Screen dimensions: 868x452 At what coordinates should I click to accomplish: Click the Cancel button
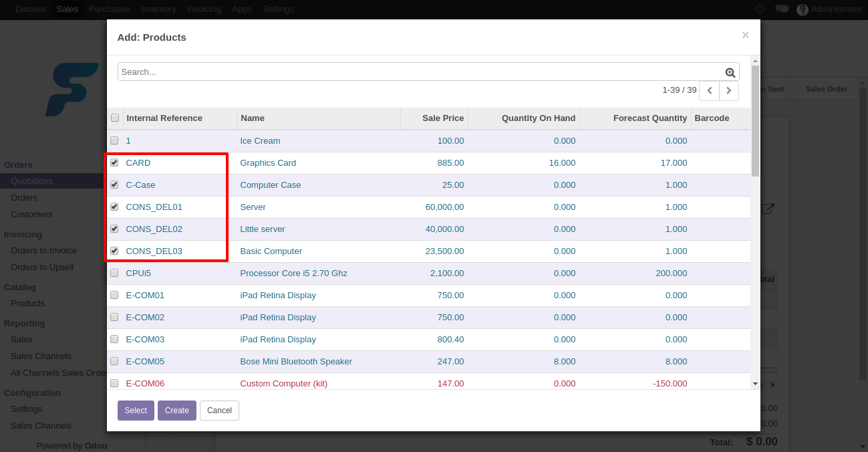click(x=219, y=411)
